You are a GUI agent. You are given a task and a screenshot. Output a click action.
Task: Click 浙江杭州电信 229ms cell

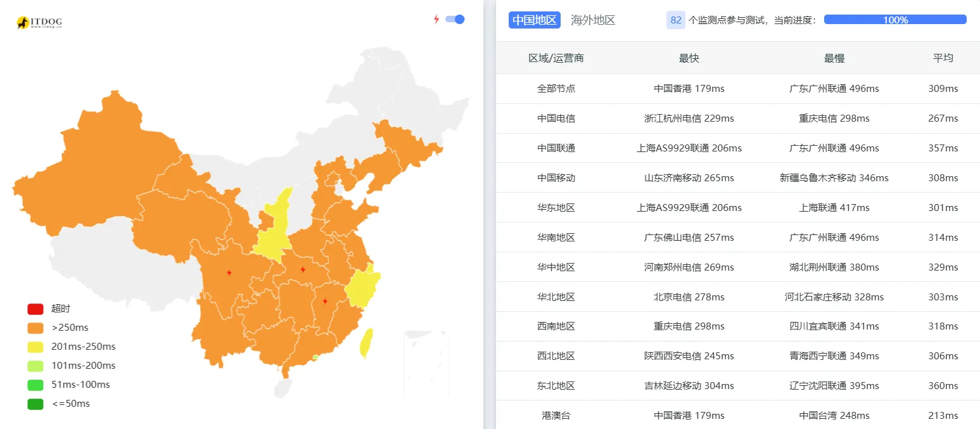(x=689, y=118)
